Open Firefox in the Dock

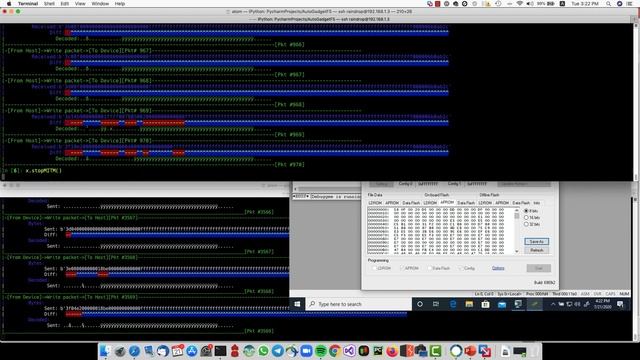(392, 351)
